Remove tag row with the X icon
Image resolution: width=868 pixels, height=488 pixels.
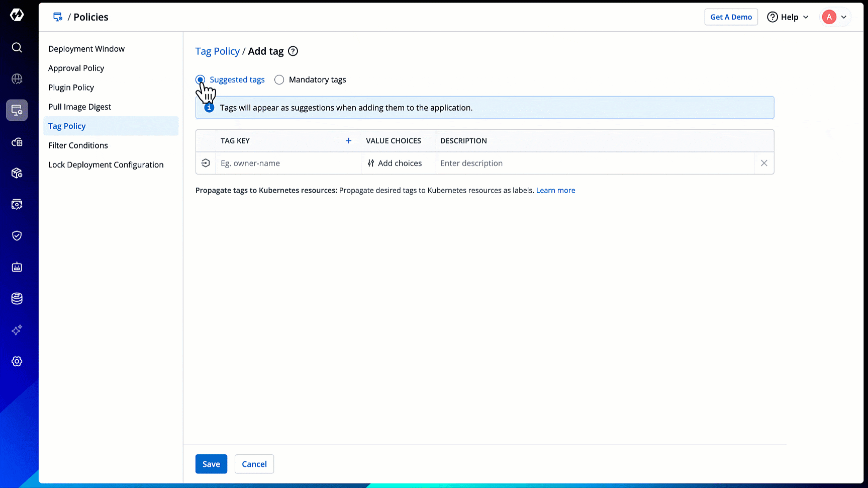(763, 163)
